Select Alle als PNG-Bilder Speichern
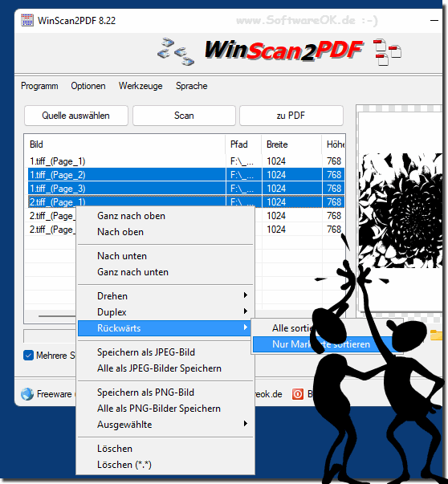Image resolution: width=448 pixels, height=484 pixels. click(x=165, y=408)
